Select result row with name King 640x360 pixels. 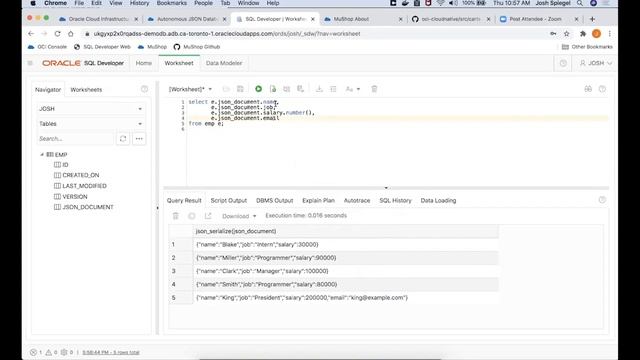tap(333, 298)
